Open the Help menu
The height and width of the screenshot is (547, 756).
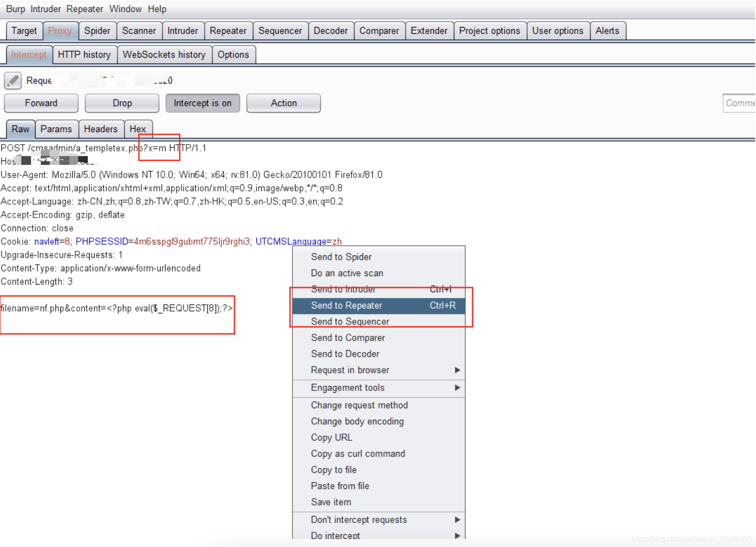coord(157,9)
